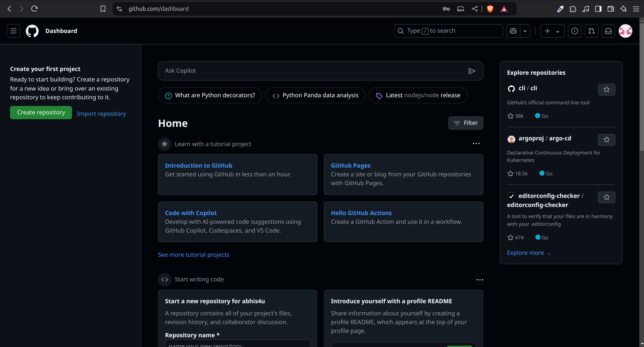644x347 pixels.
Task: Open the Copilot chat icon
Action: click(x=513, y=31)
